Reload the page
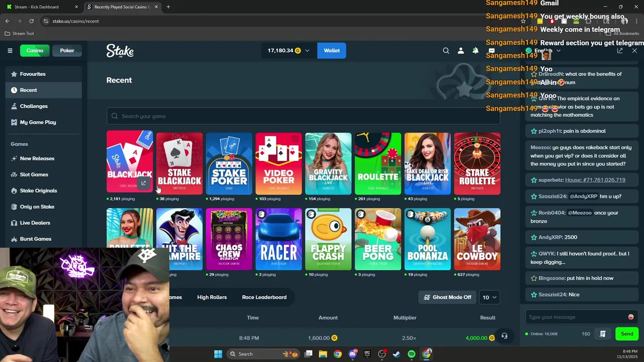644x362 pixels. click(x=31, y=21)
